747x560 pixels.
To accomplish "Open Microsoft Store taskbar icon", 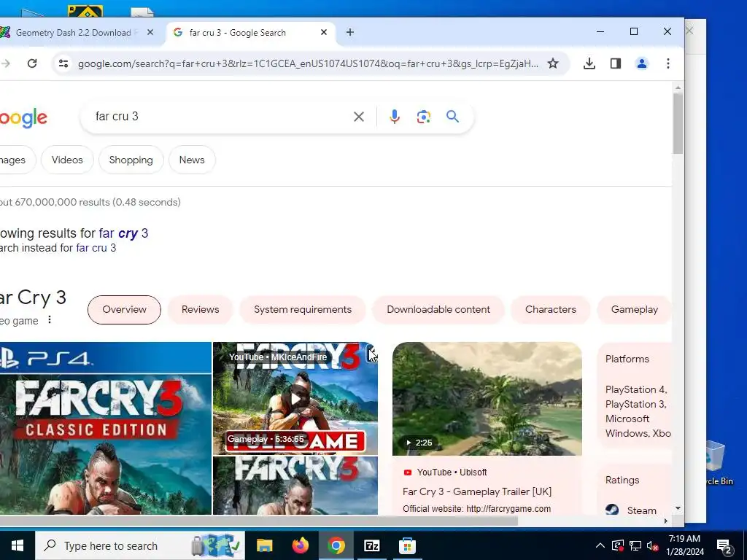I will coord(407,545).
